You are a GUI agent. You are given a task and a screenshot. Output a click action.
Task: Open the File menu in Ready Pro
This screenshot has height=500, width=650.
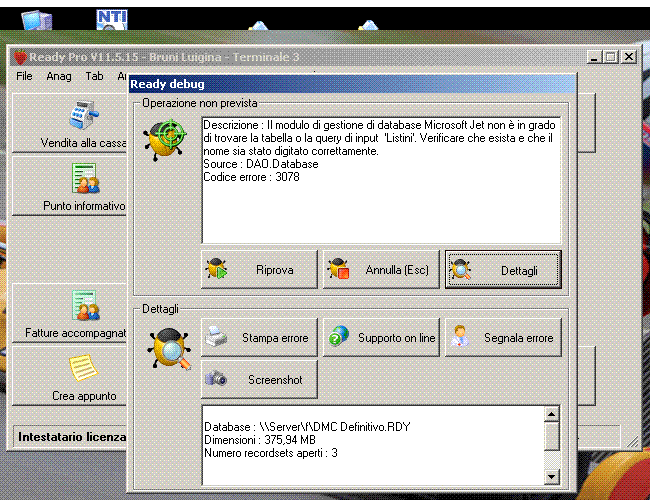24,76
